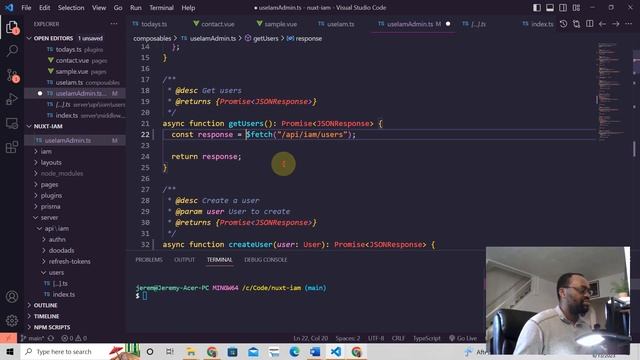The height and width of the screenshot is (360, 640).
Task: Open the Source Control view
Action: point(12,75)
